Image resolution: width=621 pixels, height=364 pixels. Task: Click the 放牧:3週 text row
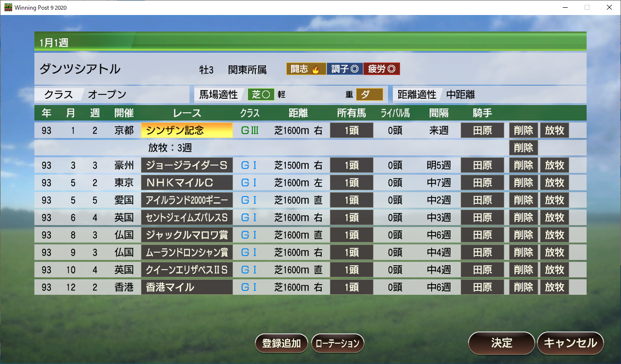coord(170,148)
